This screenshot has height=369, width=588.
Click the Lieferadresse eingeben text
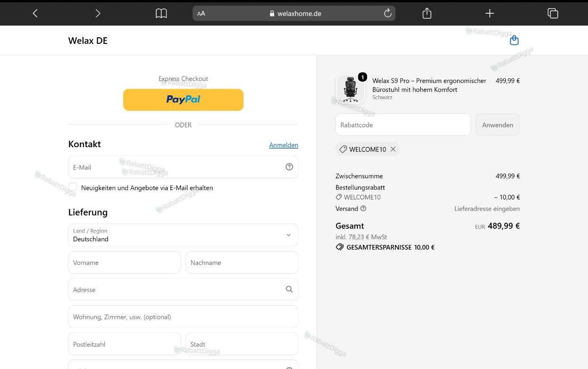(487, 209)
